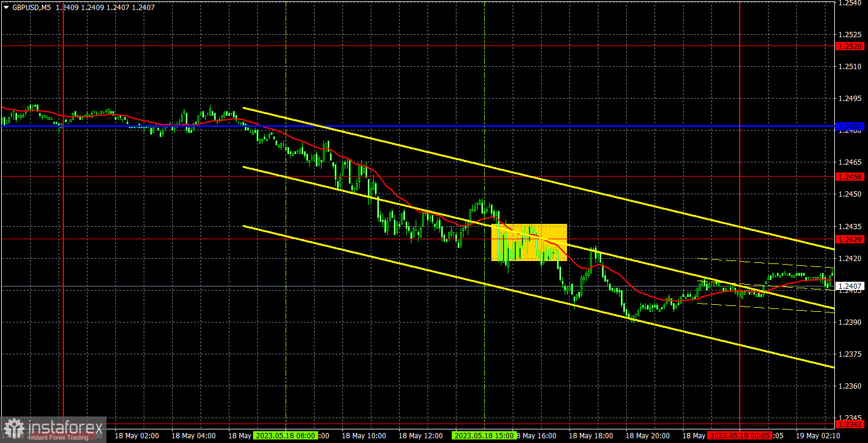
Task: Click the 1.2375 price scale value
Action: 849,354
